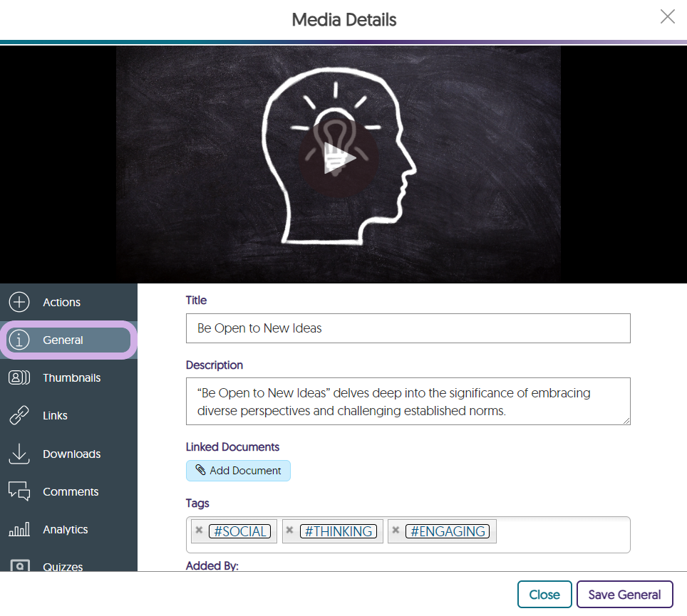The width and height of the screenshot is (687, 616).
Task: Click the Actions plus icon
Action: tap(19, 302)
